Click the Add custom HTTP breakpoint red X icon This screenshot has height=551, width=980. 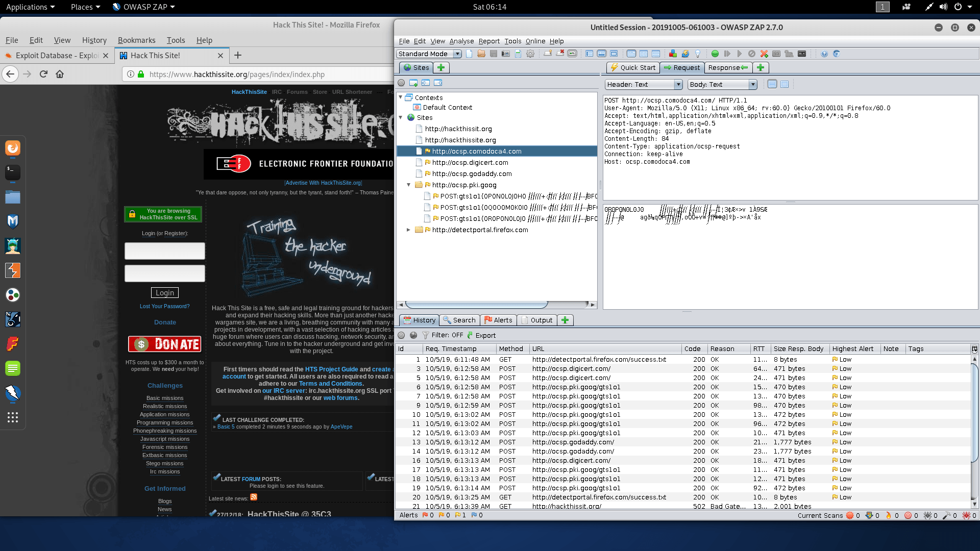[x=764, y=54]
